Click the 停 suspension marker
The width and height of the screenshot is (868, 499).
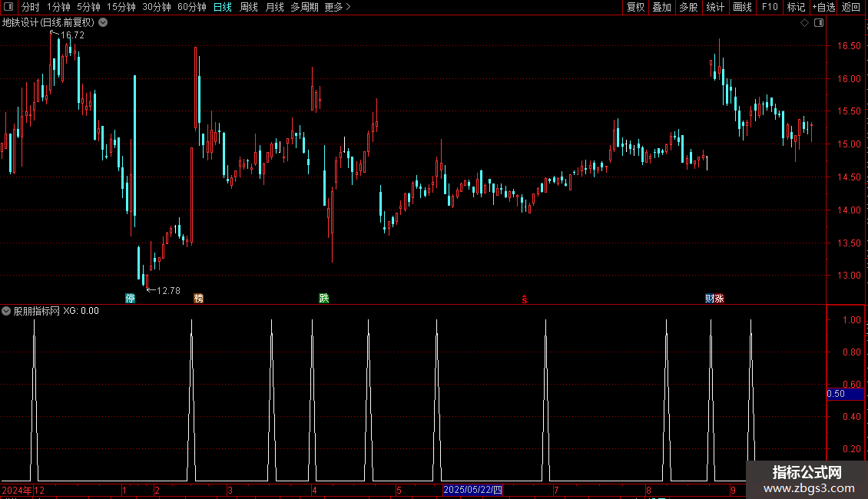pos(130,299)
